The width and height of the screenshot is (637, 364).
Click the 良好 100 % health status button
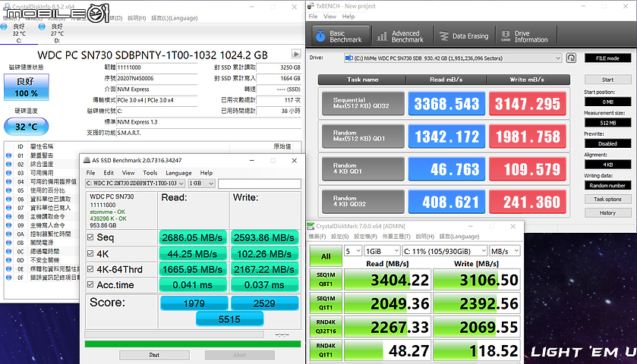[27, 87]
